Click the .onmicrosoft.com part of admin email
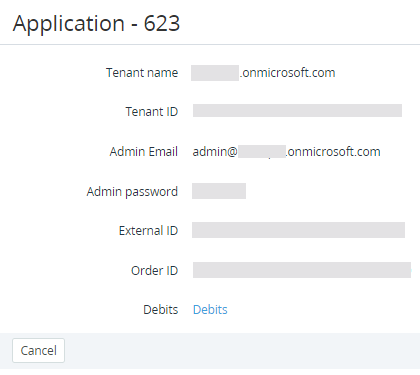 333,152
